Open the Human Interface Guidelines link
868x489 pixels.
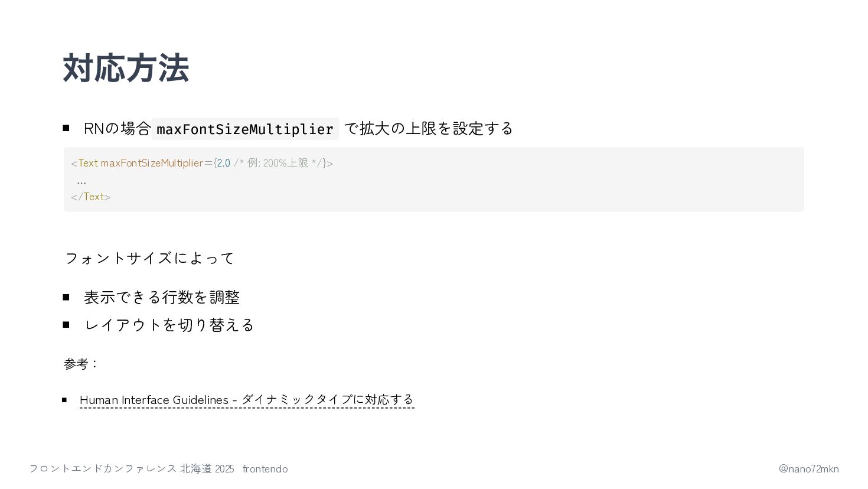(x=247, y=400)
